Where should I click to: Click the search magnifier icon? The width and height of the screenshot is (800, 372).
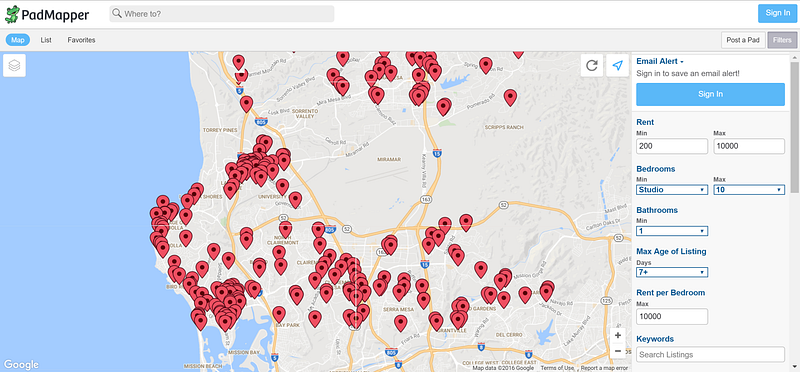tap(117, 14)
